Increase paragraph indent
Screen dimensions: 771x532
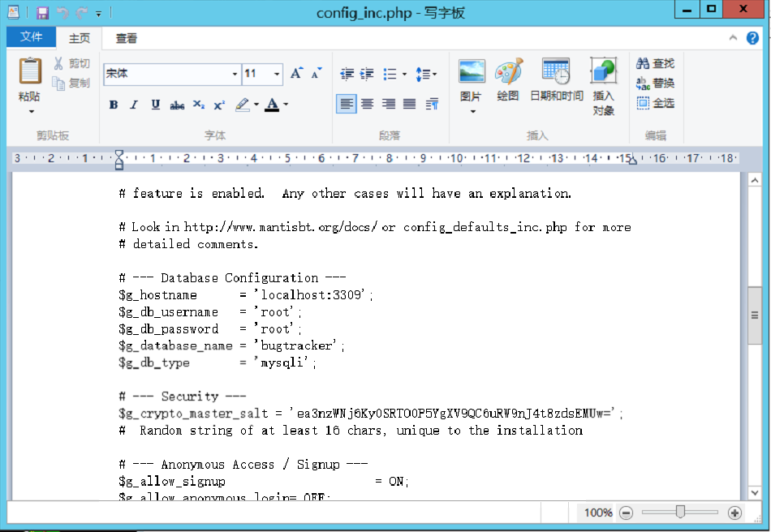point(367,74)
